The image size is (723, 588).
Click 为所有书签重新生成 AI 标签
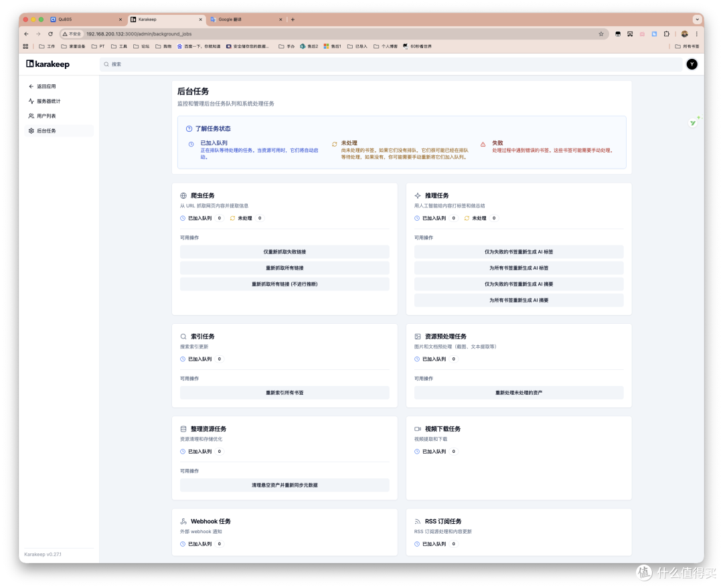[x=519, y=268]
